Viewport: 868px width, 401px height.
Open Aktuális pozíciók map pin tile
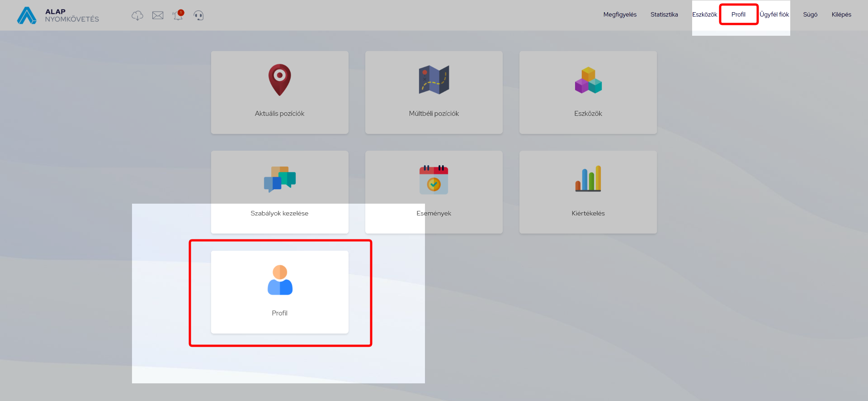279,92
